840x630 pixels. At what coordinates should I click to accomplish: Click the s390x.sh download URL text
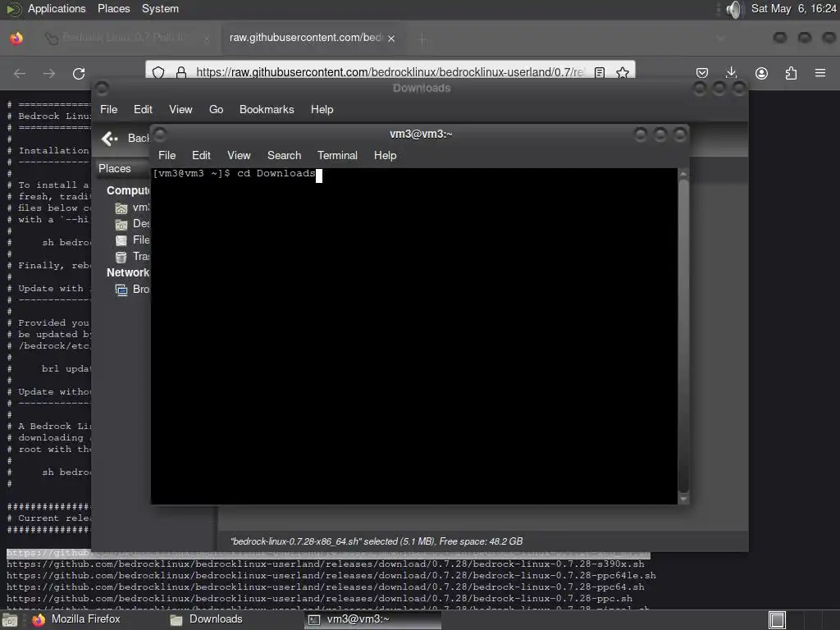(326, 564)
